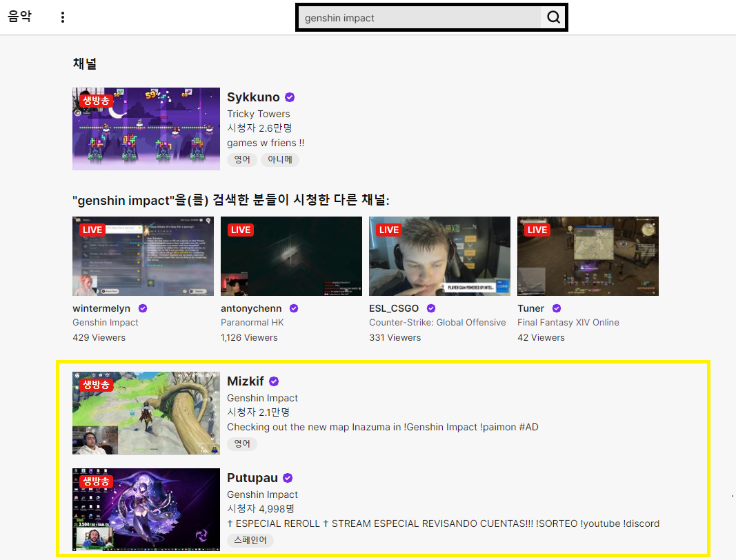Click the 영어 tag under Sykkuno

point(242,159)
